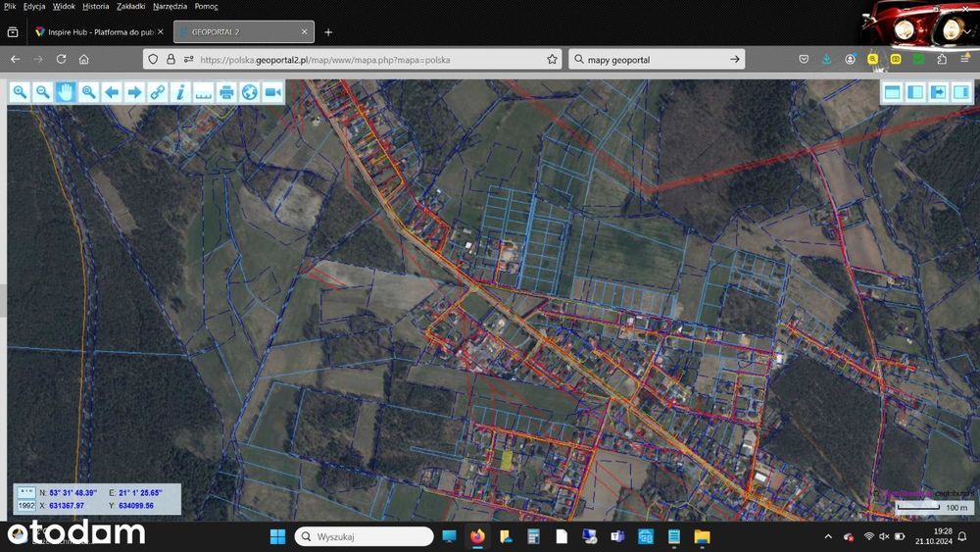
Task: Select the zoom out magnifier tool
Action: 42,92
